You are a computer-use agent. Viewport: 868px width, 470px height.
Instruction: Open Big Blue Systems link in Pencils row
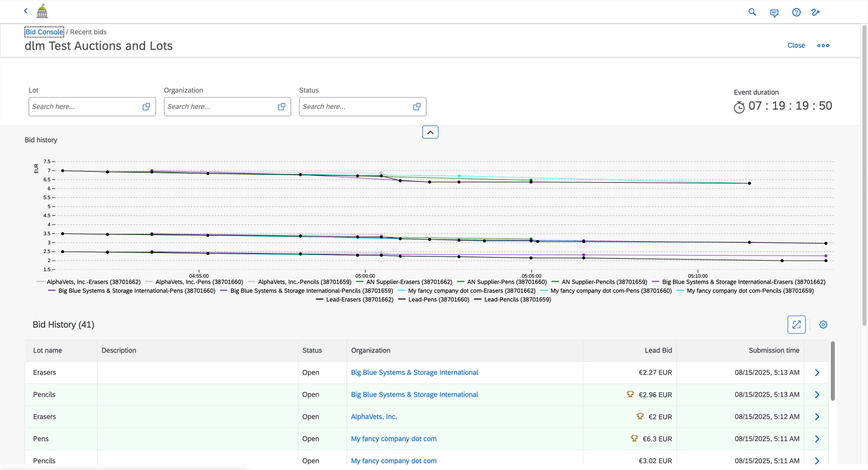[414, 395]
